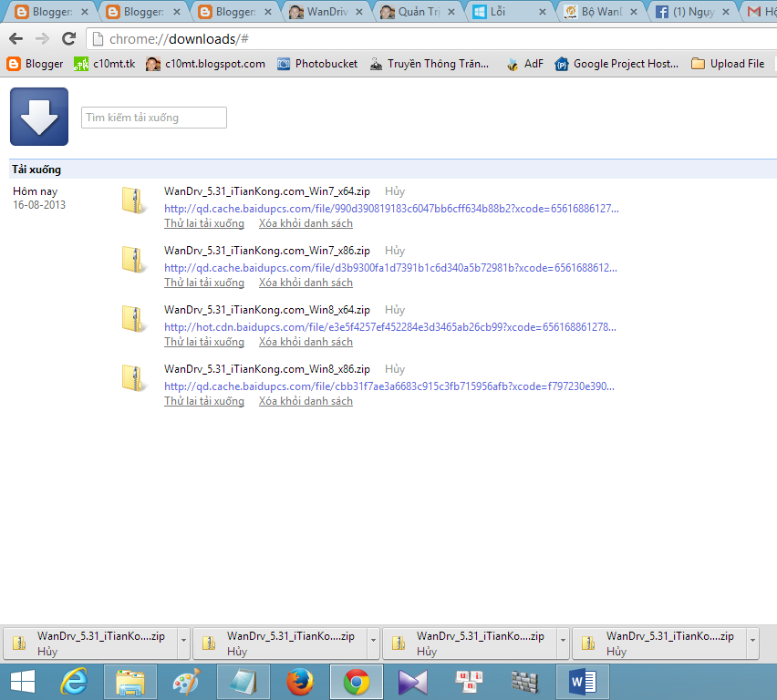This screenshot has width=777, height=700.
Task: Launch Firefox from the taskbar
Action: 300,682
